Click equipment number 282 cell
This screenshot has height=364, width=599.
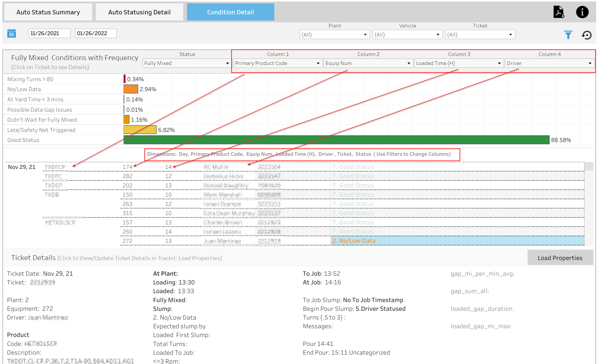127,176
